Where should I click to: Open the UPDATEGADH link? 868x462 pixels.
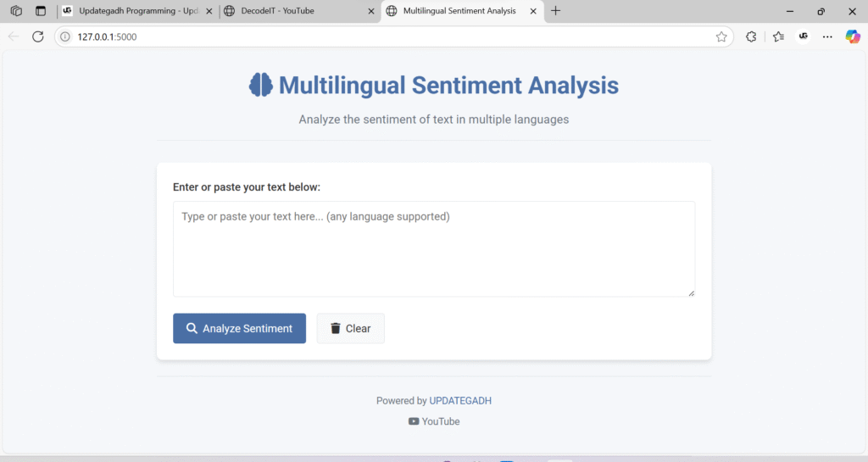tap(460, 401)
